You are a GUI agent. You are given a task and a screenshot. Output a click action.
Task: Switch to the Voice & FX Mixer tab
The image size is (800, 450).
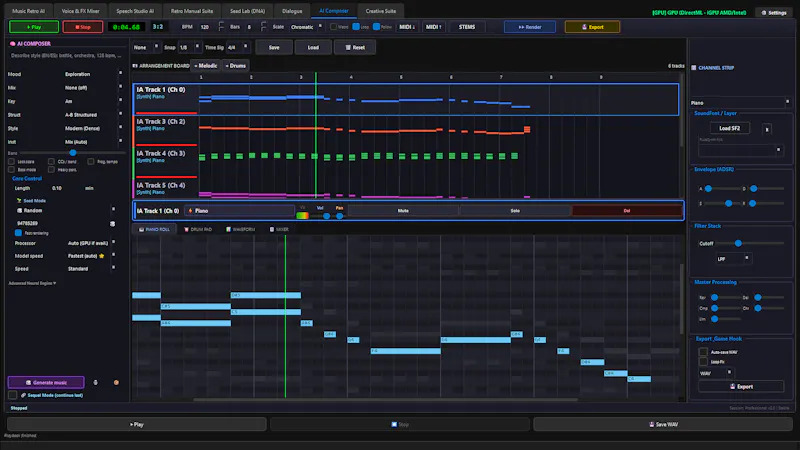point(81,11)
